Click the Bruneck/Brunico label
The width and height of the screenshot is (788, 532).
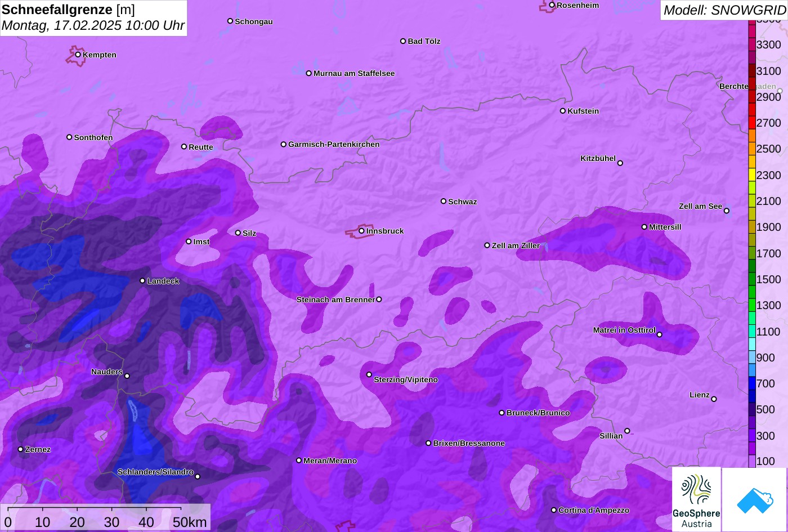point(538,413)
